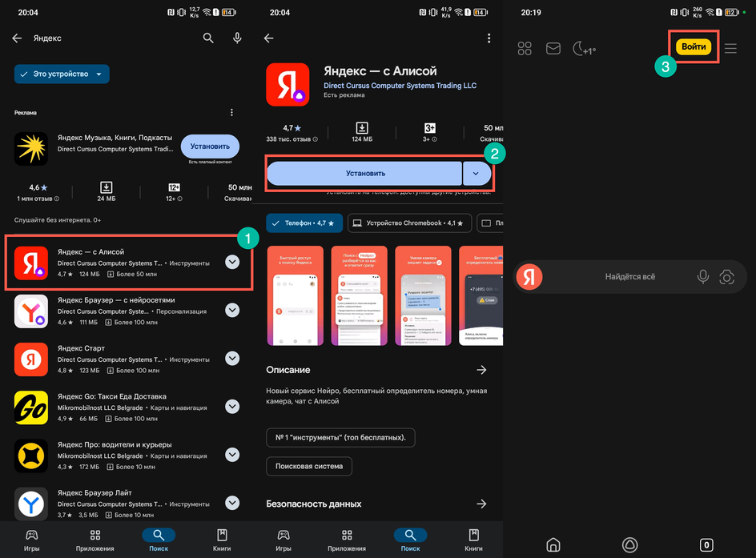The image size is (756, 558).
Task: Open the Яндекс Про app icon
Action: [x=31, y=456]
